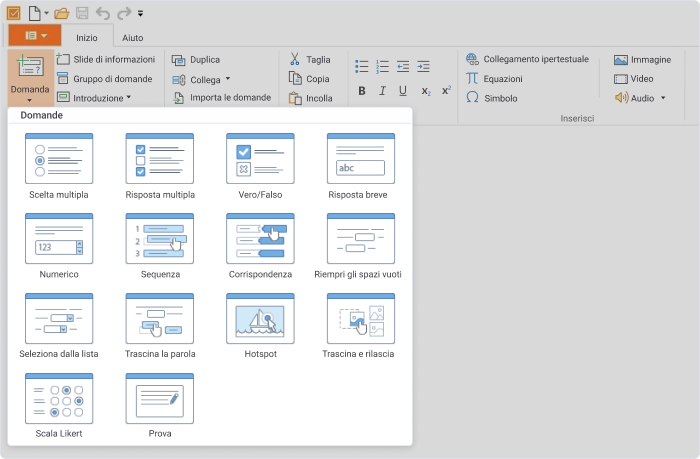Increase the text indent
The image size is (700, 459).
pos(423,67)
